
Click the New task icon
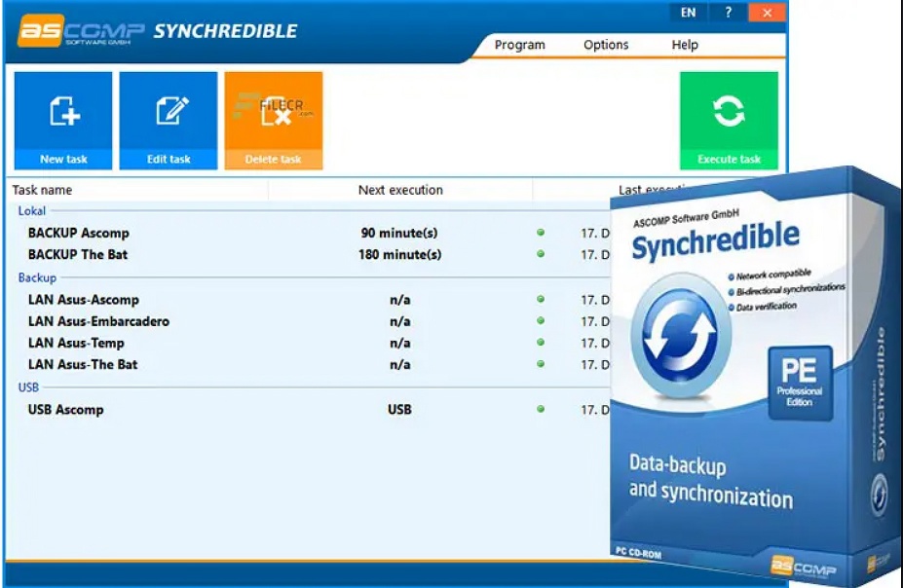[63, 112]
